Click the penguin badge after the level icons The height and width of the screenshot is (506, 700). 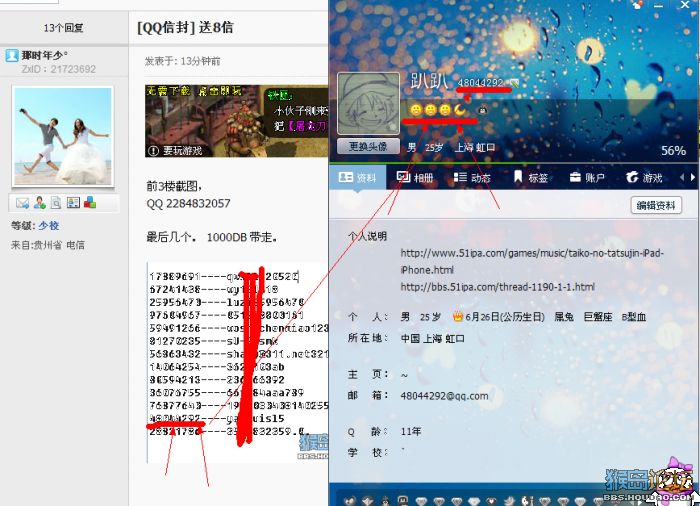pos(483,109)
